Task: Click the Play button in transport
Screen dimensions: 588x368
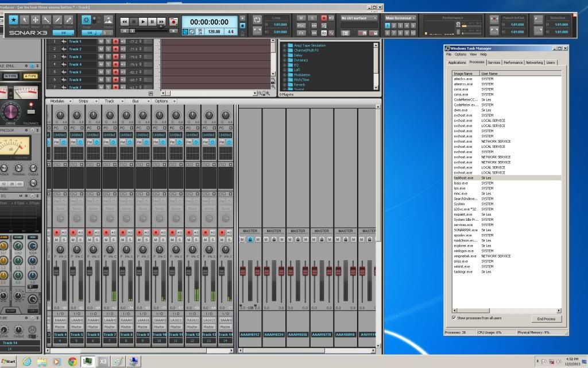Action: (143, 21)
